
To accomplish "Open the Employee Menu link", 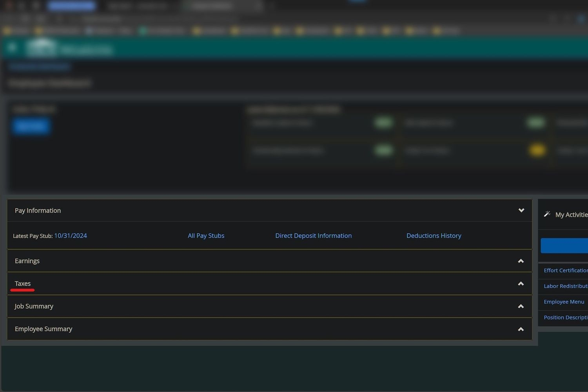I will (564, 302).
